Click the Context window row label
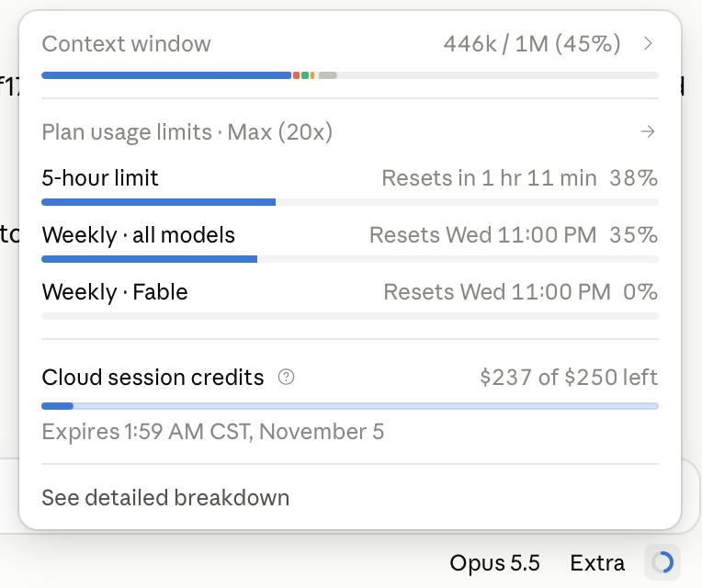The height and width of the screenshot is (588, 702). tap(126, 44)
